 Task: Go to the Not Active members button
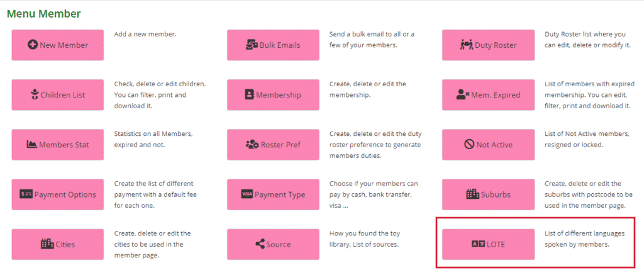(x=488, y=145)
